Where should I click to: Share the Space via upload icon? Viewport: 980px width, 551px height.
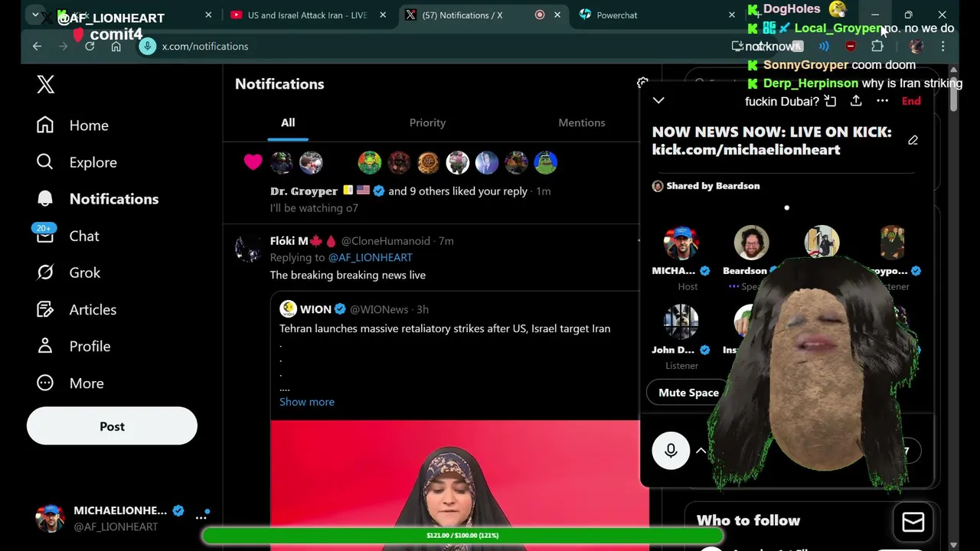pyautogui.click(x=856, y=101)
